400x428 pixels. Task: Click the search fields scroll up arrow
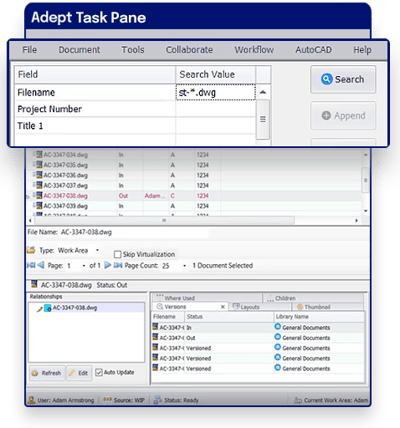(x=263, y=92)
